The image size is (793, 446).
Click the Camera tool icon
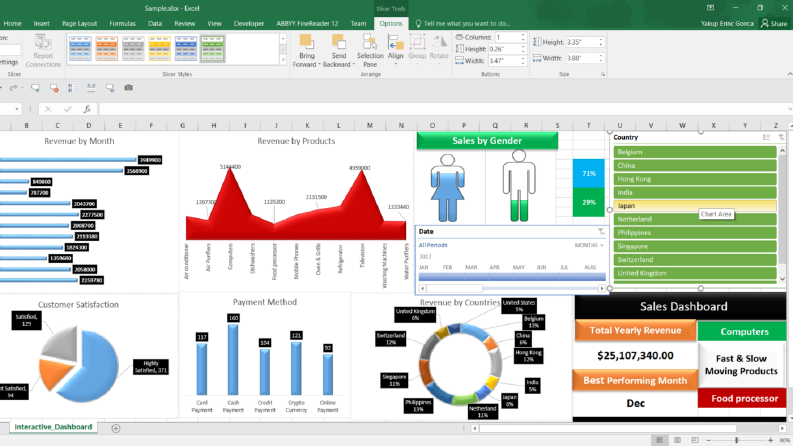[x=128, y=88]
